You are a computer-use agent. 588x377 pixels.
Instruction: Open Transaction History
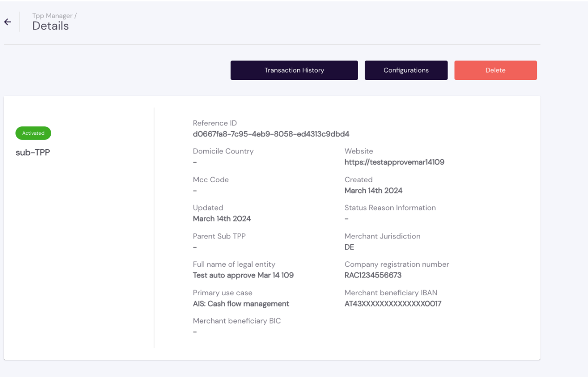(294, 70)
